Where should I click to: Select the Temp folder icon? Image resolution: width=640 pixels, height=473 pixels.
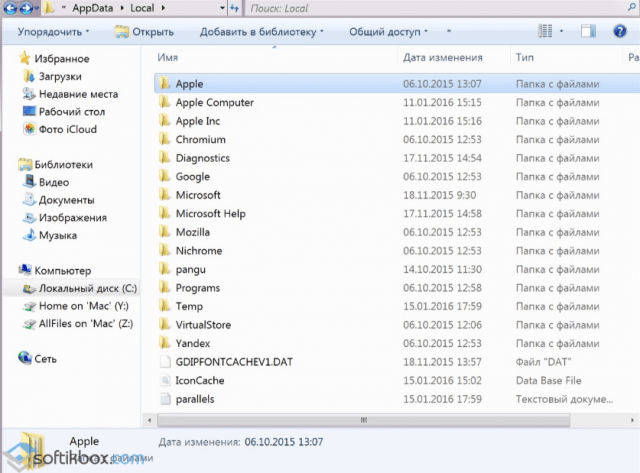[164, 306]
